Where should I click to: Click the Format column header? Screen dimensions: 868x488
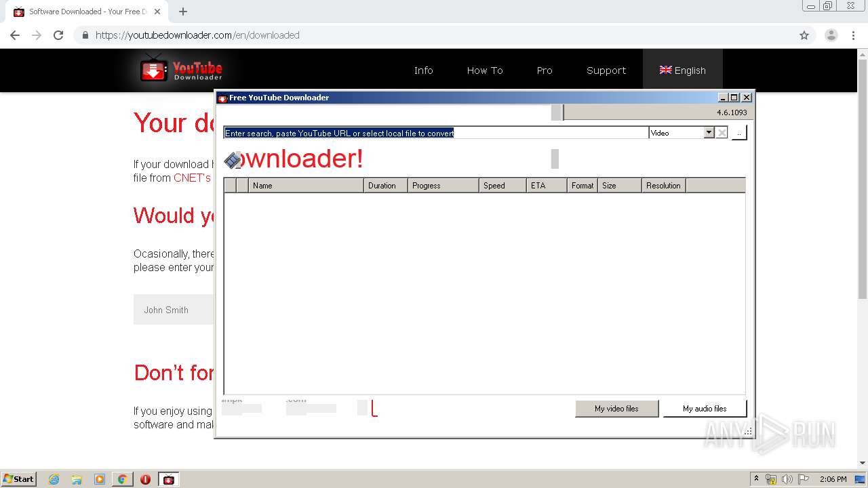tap(583, 186)
